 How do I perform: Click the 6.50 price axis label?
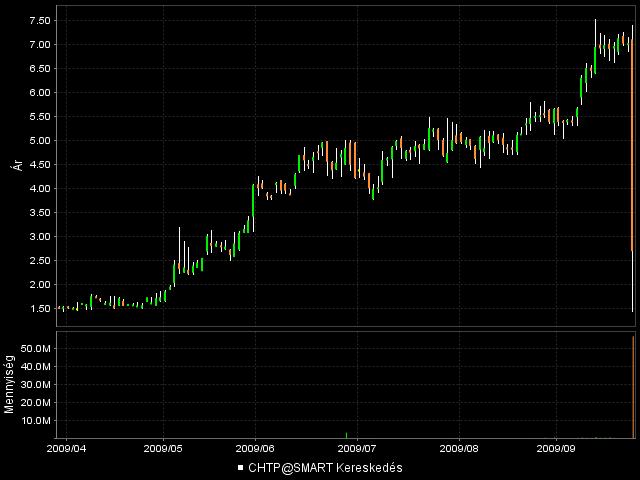tap(40, 69)
